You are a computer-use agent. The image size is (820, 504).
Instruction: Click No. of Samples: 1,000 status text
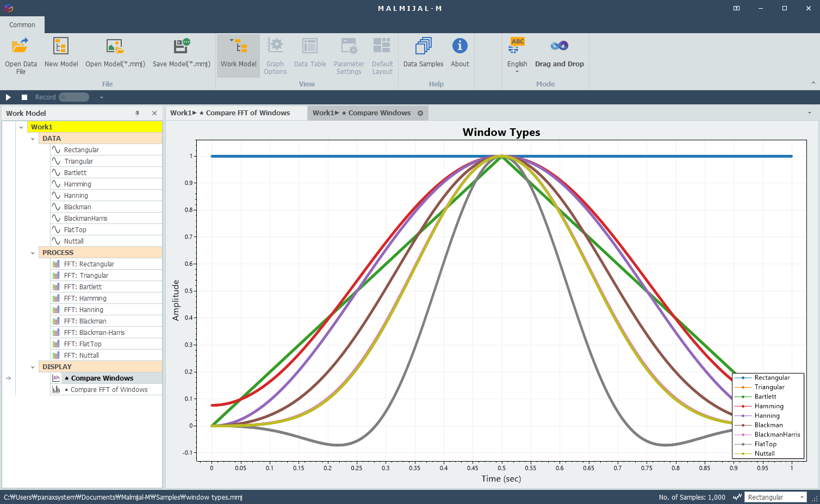point(692,497)
